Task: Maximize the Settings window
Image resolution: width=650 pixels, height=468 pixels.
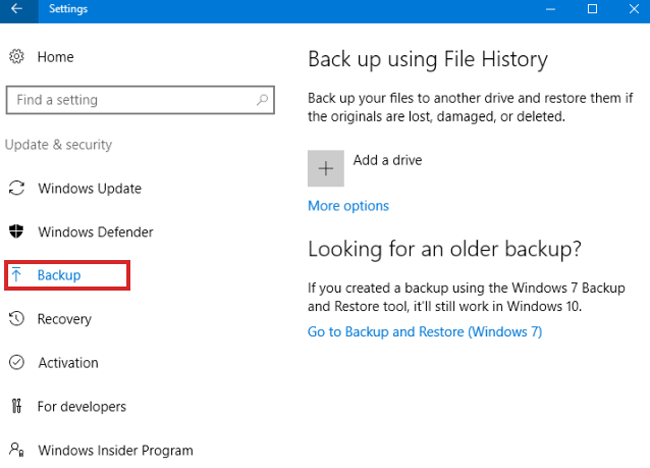Action: click(x=592, y=9)
